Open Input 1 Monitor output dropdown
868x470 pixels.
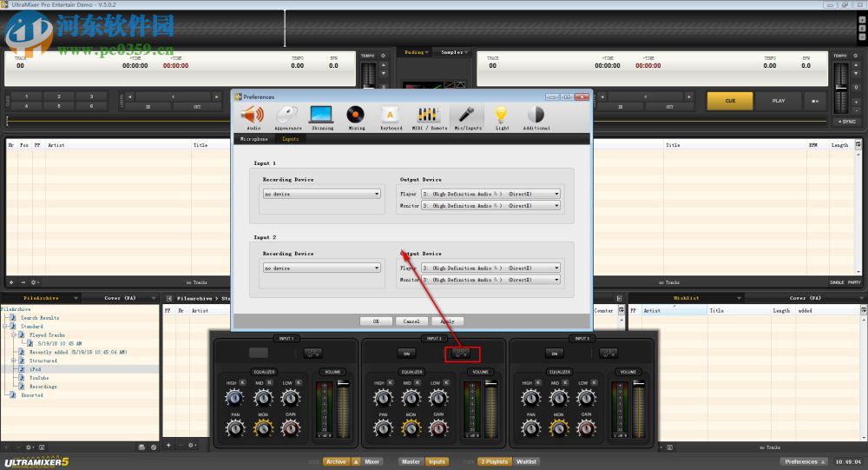490,206
